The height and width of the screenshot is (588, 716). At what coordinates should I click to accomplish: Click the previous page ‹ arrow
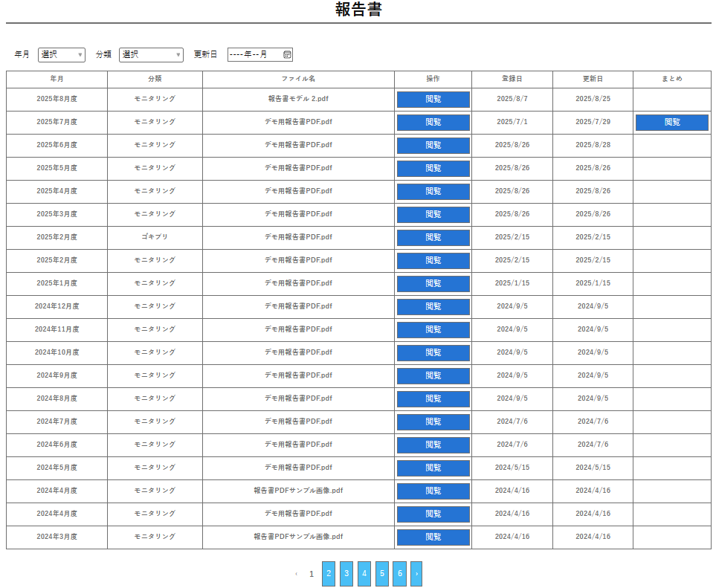296,574
